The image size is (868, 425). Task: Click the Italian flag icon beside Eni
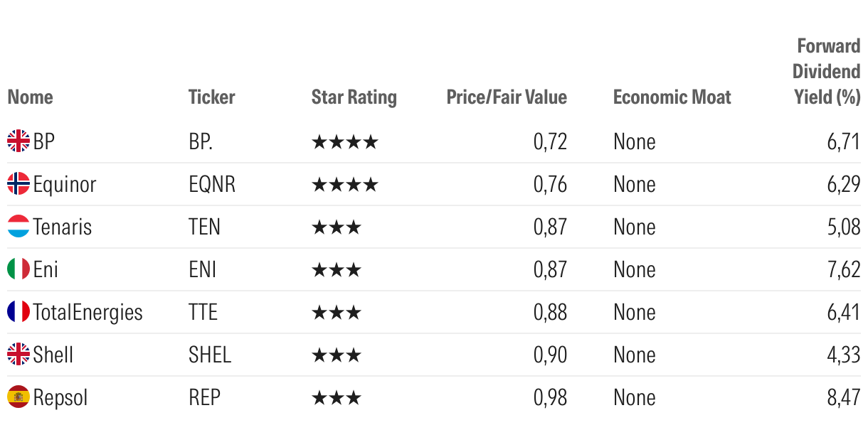tap(18, 269)
